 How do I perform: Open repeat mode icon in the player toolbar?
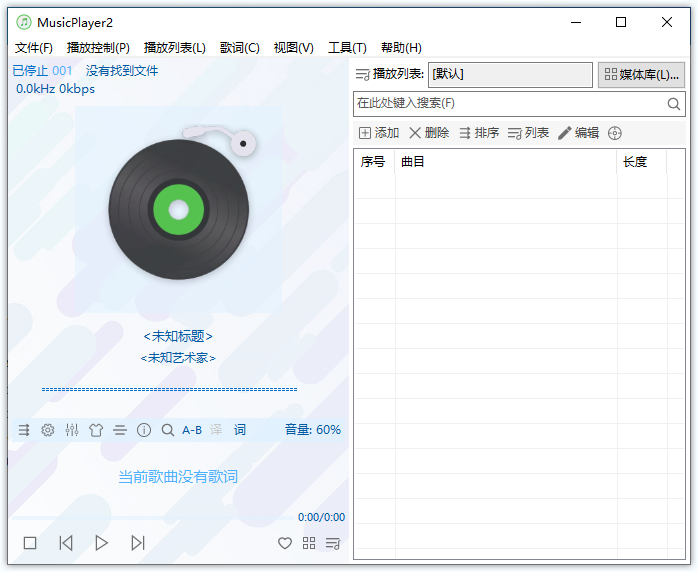point(24,430)
